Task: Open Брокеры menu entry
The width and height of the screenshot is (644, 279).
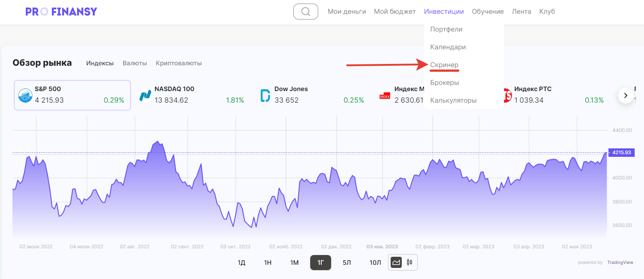Action: [444, 83]
